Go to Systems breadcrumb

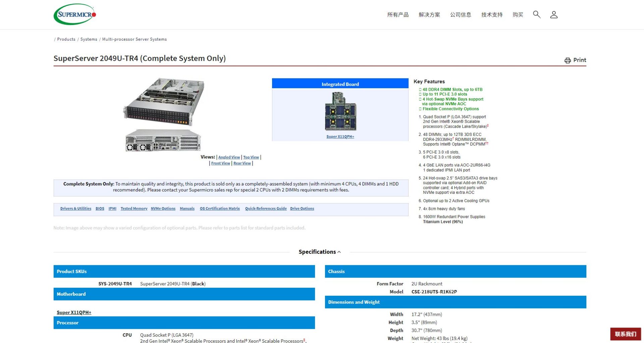coord(89,39)
